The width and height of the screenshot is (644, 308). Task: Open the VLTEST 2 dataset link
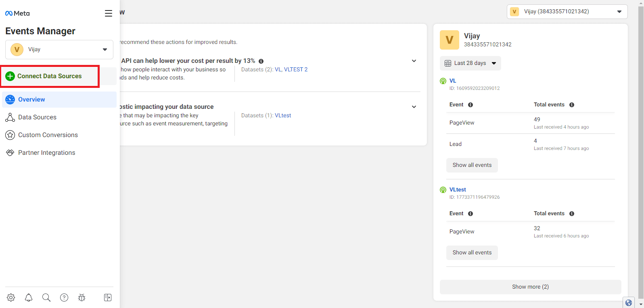coord(296,70)
